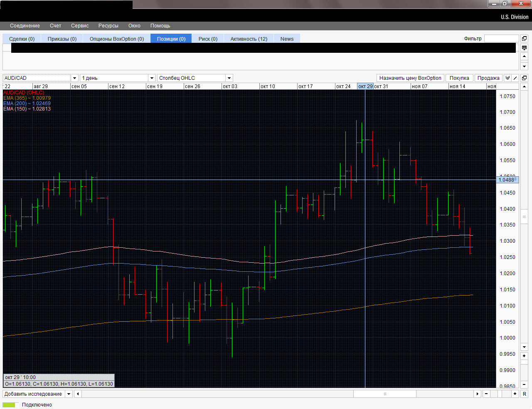Click the Покупка buy button
The width and height of the screenshot is (532, 409).
[x=459, y=78]
